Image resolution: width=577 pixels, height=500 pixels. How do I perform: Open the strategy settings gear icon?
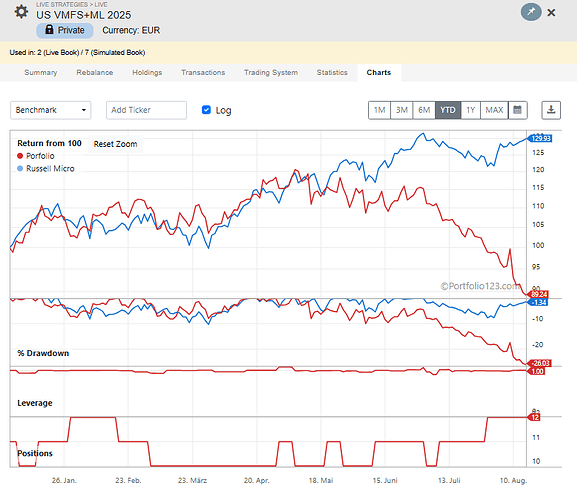pyautogui.click(x=21, y=12)
